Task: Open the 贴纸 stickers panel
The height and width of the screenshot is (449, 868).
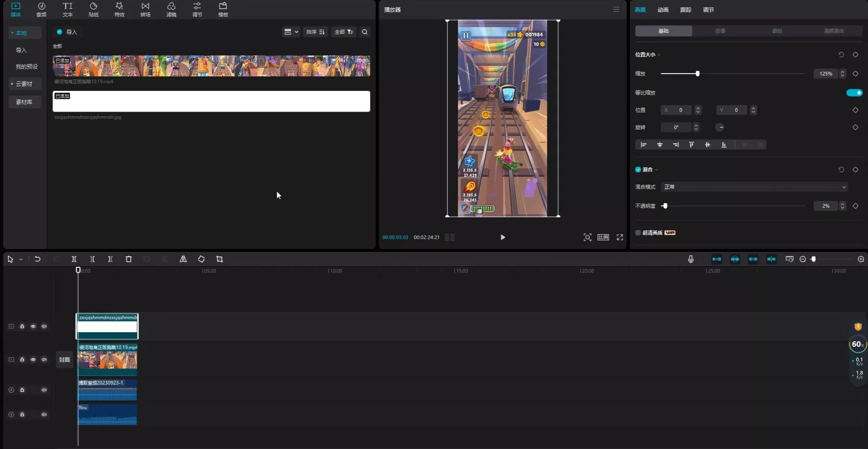Action: 93,9
